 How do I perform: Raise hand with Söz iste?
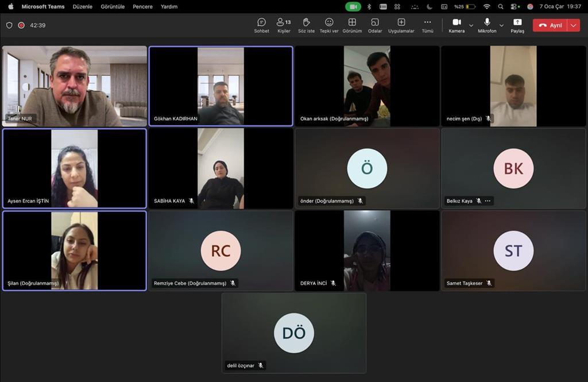click(306, 25)
